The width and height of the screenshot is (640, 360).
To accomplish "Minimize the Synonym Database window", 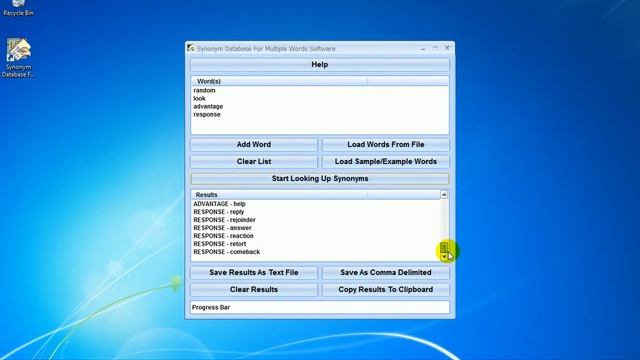I will (423, 48).
